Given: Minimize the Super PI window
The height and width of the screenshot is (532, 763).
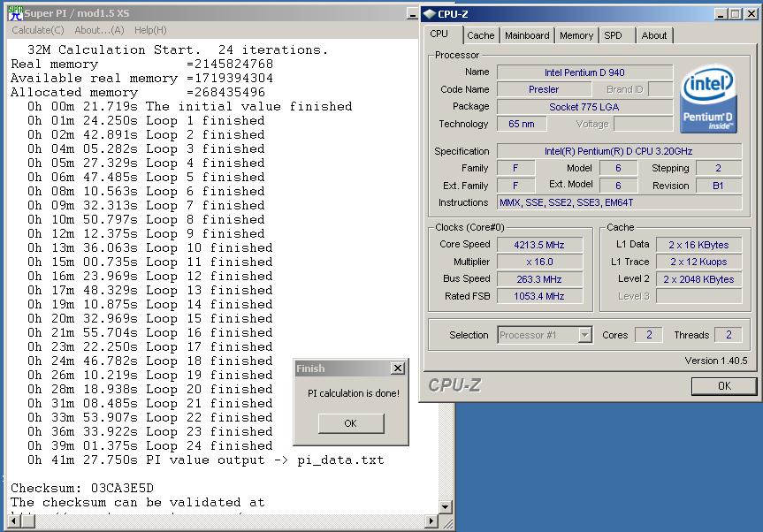Looking at the screenshot, I should tap(412, 15).
